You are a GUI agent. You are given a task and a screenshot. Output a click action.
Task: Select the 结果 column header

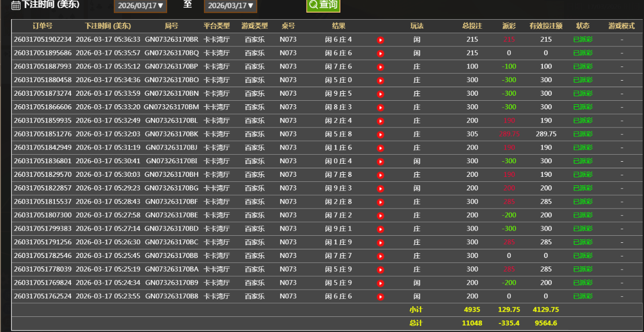(x=338, y=26)
